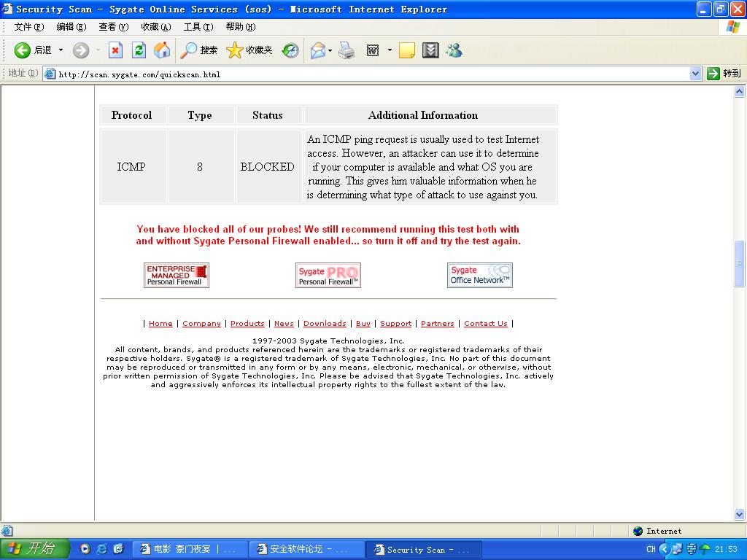Follow the Products footer link
Screen dimensions: 747x560
pyautogui.click(x=247, y=323)
